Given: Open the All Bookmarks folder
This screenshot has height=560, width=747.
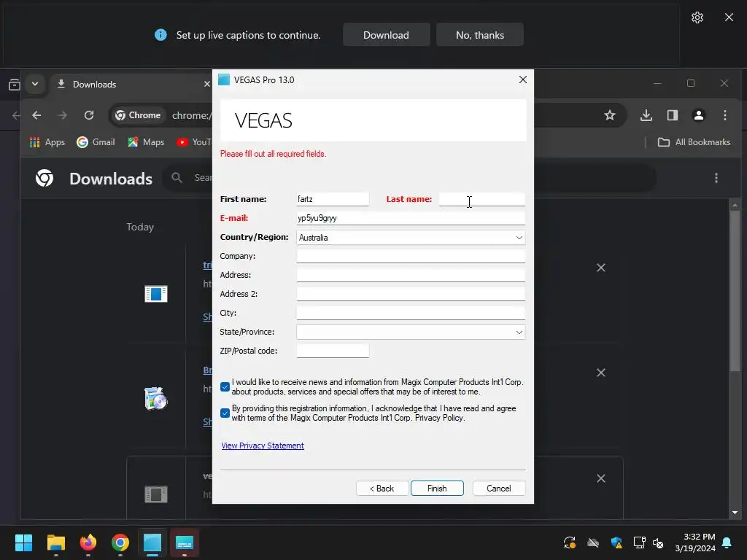Looking at the screenshot, I should [x=694, y=142].
